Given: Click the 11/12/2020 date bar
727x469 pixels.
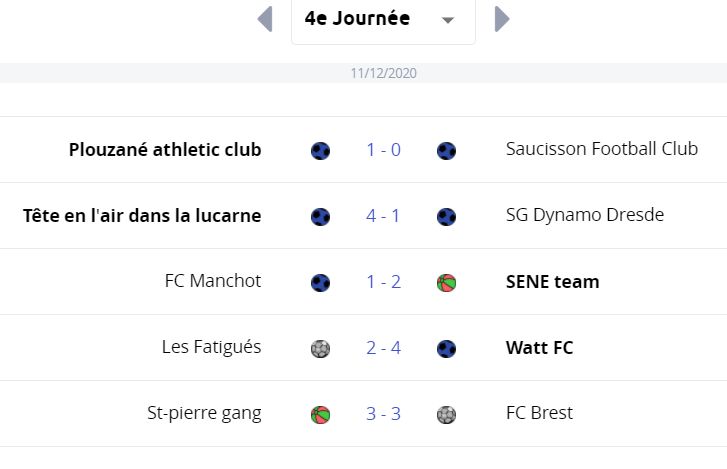Looking at the screenshot, I should pyautogui.click(x=364, y=73).
